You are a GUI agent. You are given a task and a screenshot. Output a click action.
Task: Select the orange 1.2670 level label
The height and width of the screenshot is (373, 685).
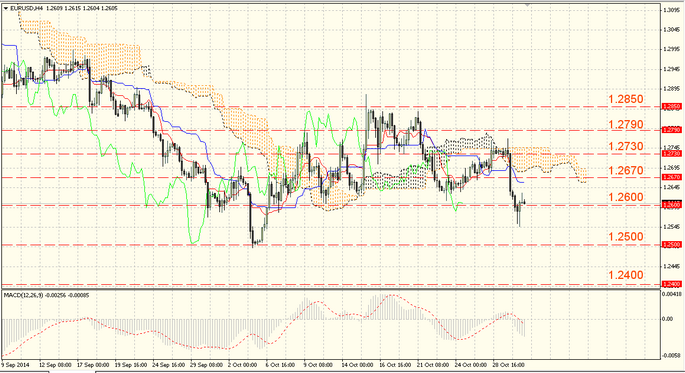[x=626, y=170]
